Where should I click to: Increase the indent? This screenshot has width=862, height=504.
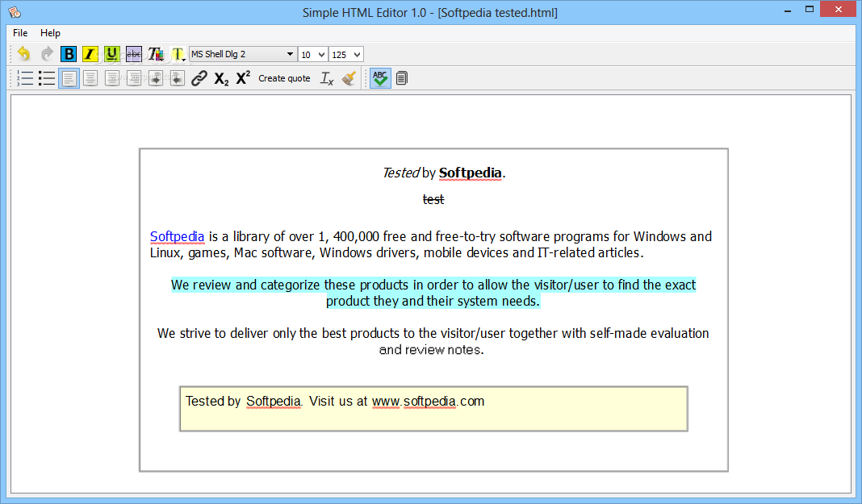point(156,78)
